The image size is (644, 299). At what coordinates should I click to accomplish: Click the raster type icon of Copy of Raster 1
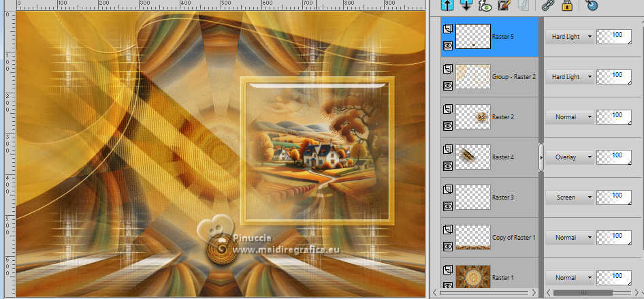point(448,230)
